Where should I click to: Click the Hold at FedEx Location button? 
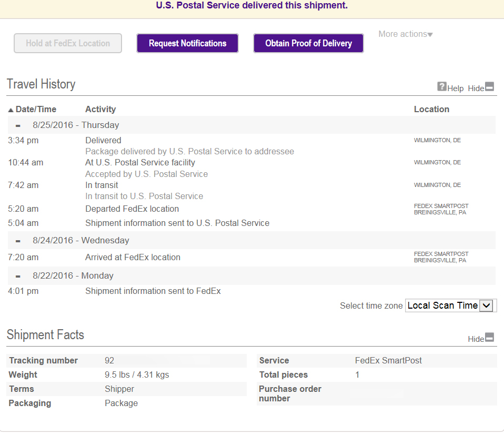point(68,43)
